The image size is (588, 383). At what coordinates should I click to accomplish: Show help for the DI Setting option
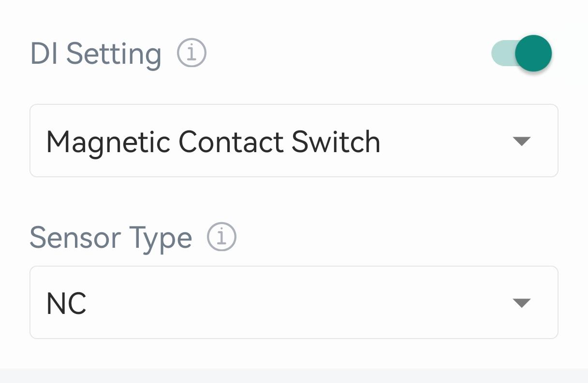pos(191,53)
